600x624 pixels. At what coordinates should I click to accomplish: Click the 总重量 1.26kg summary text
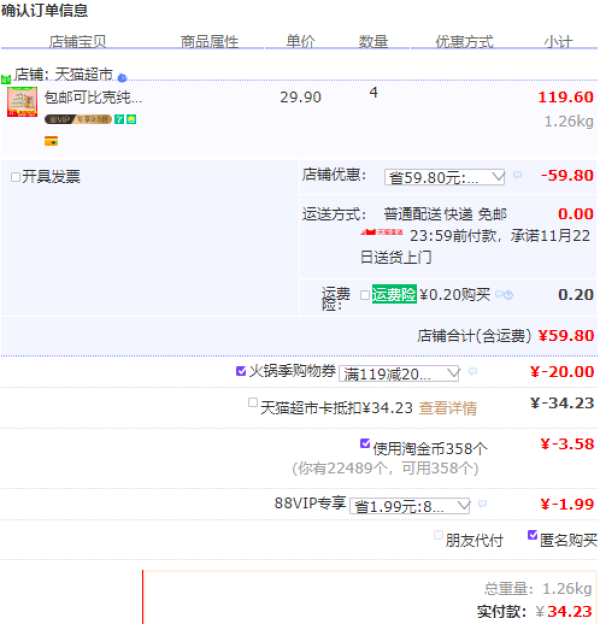pyautogui.click(x=538, y=589)
